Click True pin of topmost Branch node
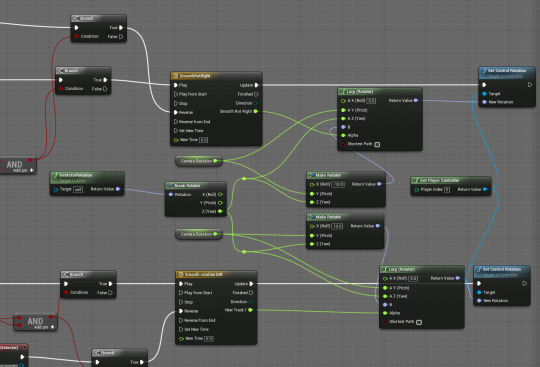 click(121, 28)
